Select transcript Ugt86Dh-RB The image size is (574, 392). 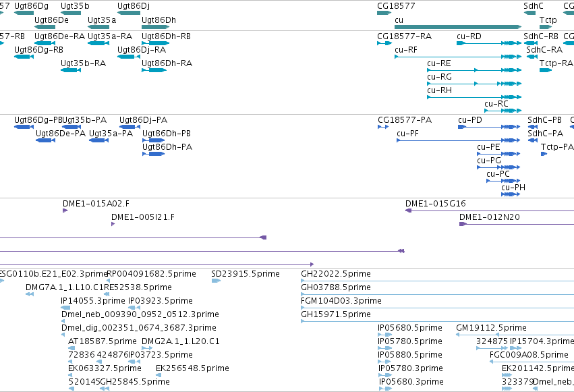point(156,43)
